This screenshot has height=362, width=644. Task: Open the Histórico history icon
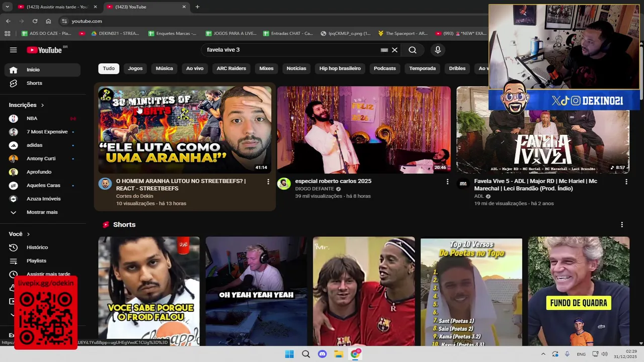tap(14, 247)
